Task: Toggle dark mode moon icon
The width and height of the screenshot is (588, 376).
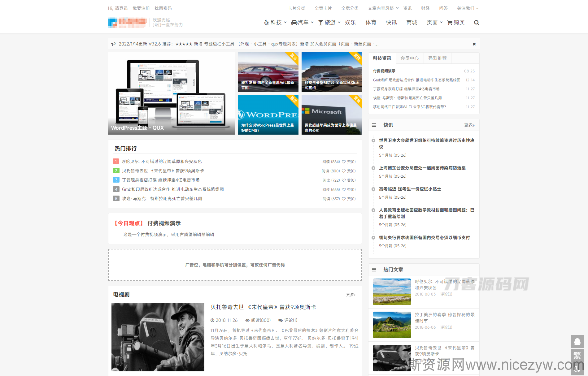Action: [x=577, y=369]
